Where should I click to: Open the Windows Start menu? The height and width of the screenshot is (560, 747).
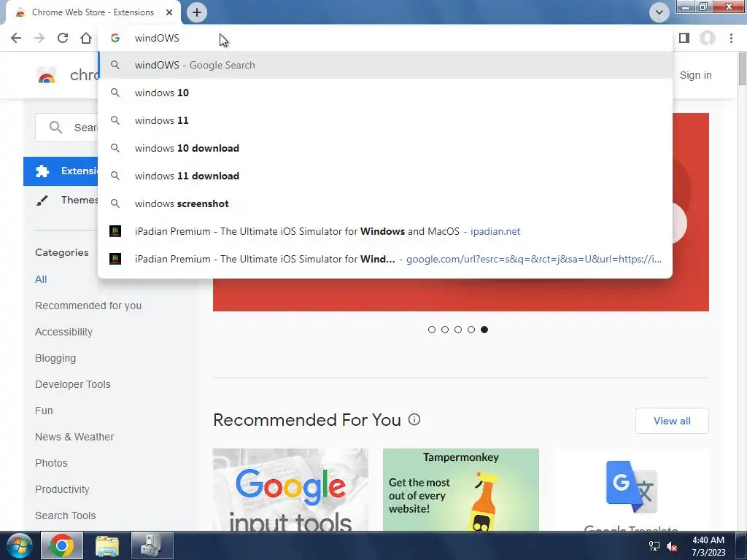[x=18, y=545]
